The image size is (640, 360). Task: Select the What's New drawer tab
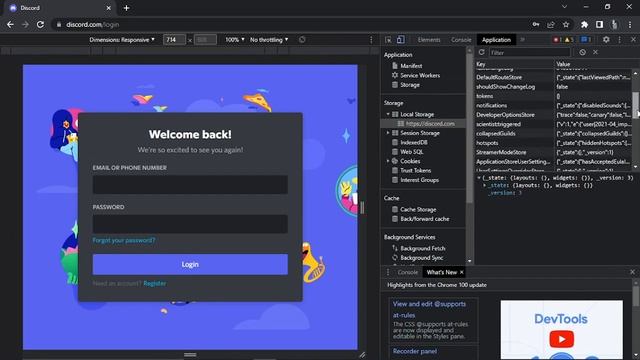point(441,272)
